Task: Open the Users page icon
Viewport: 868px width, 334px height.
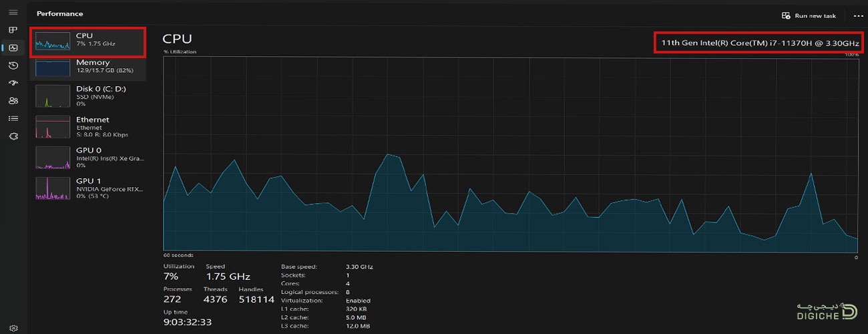Action: click(x=13, y=101)
